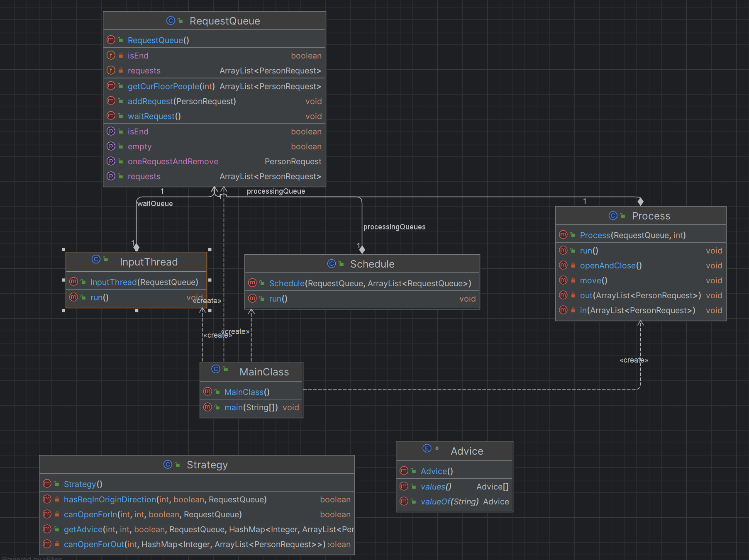Image resolution: width=749 pixels, height=560 pixels.
Task: Click the oneRequestAndRemove property icon
Action: [111, 161]
